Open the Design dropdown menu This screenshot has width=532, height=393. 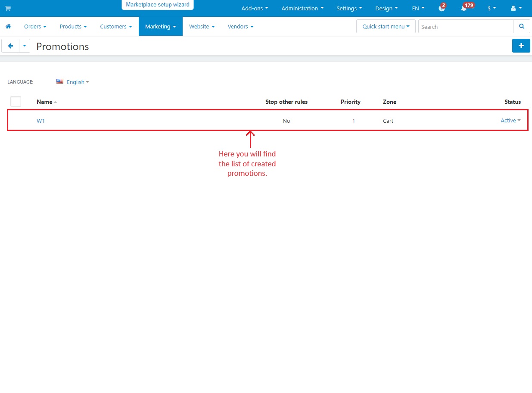click(x=386, y=8)
